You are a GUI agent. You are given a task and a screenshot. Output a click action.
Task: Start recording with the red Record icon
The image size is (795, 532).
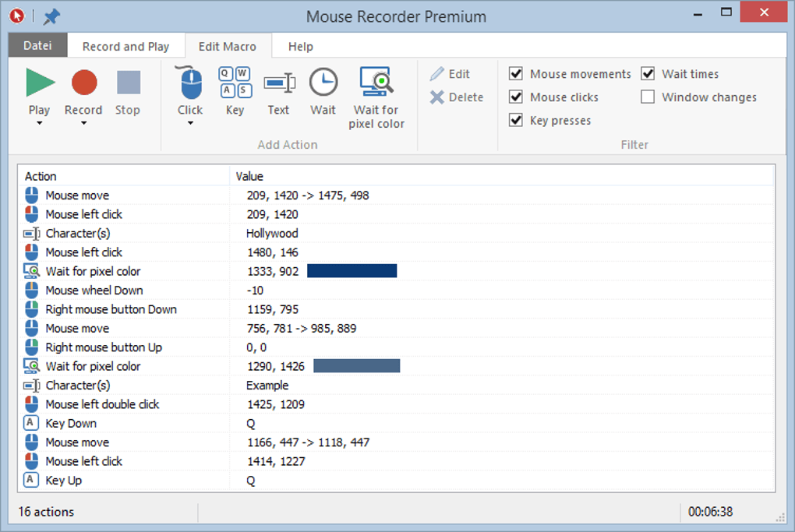click(83, 82)
